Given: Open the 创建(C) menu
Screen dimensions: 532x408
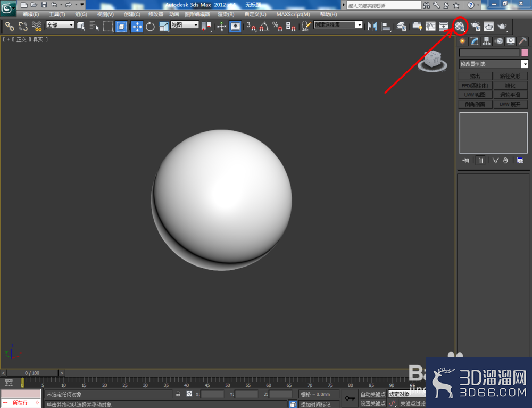Looking at the screenshot, I should 132,14.
